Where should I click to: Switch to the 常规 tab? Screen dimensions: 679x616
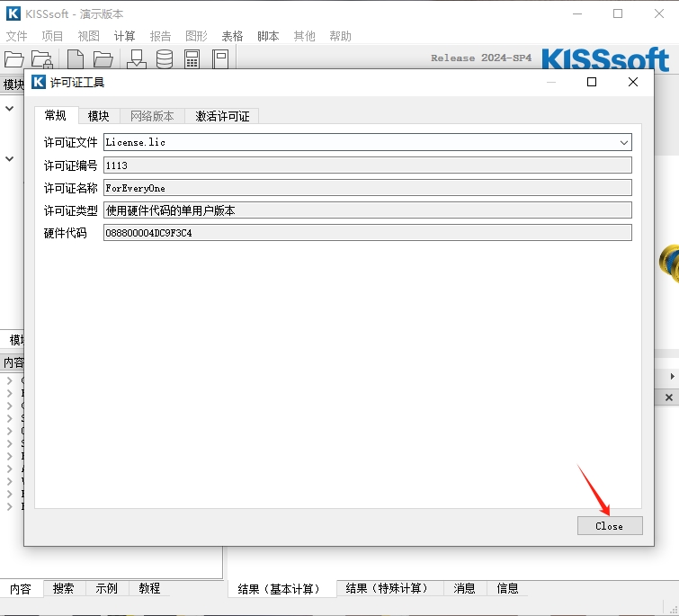(x=56, y=116)
